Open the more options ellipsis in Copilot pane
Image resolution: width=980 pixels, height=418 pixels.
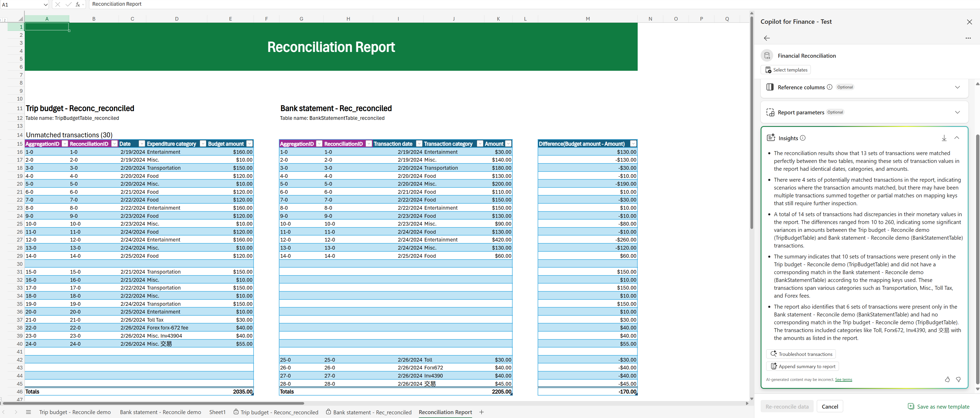click(969, 38)
